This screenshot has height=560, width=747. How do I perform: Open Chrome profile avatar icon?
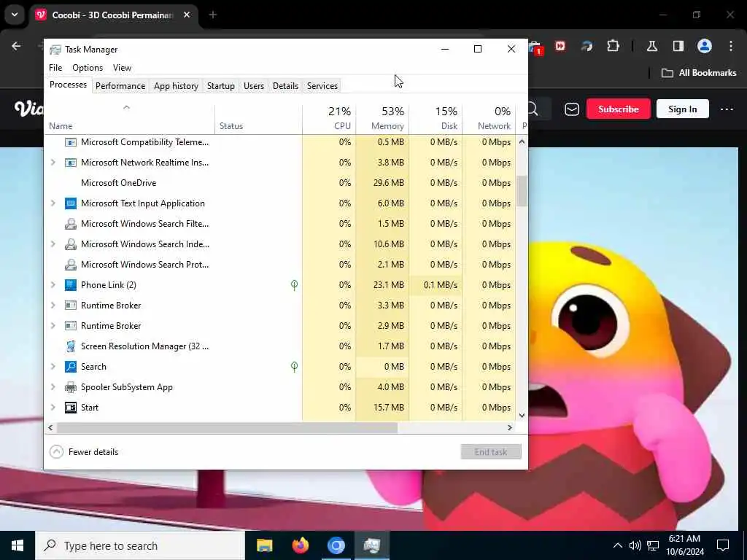[x=705, y=46]
